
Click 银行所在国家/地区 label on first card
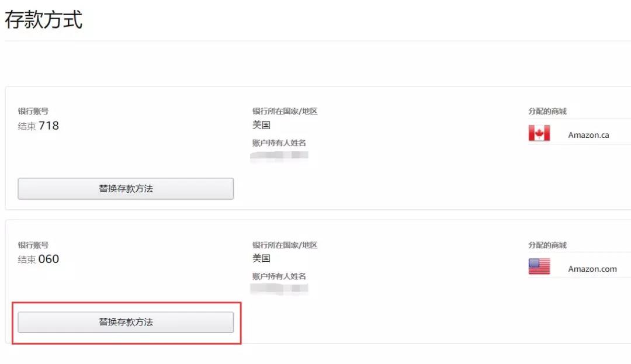(x=283, y=111)
